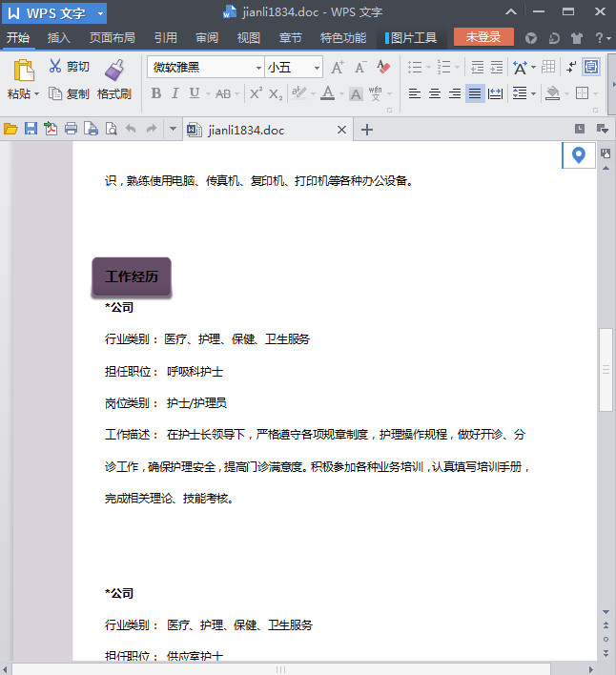Screen dimensions: 616x675
Task: Collapse the ribbon with the up chevron
Action: click(x=510, y=12)
